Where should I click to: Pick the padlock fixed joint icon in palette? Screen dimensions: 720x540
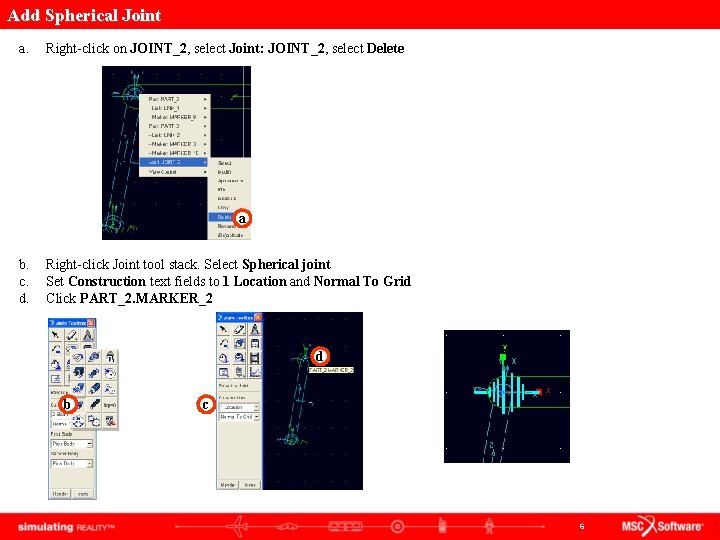110,356
